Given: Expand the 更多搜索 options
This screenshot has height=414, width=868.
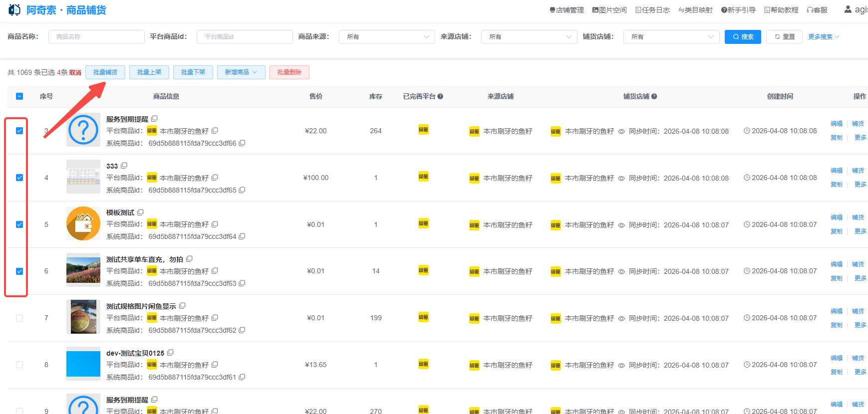Looking at the screenshot, I should (824, 37).
